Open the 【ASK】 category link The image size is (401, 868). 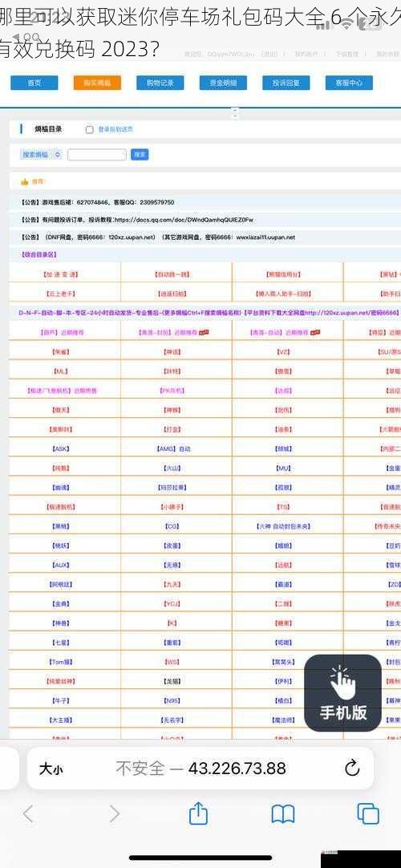click(x=61, y=449)
